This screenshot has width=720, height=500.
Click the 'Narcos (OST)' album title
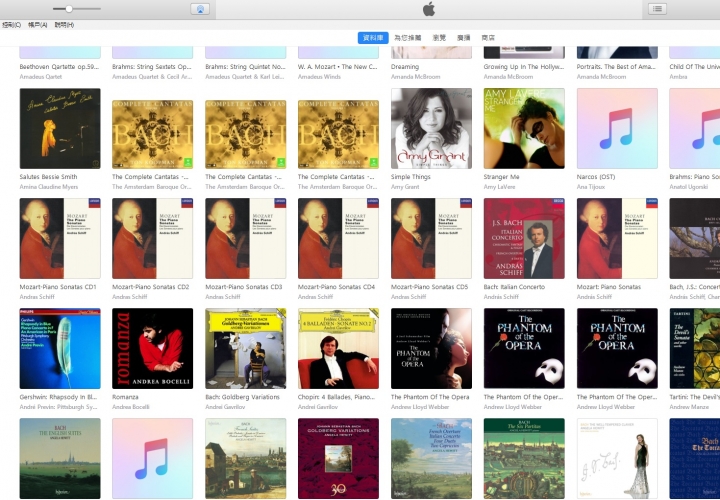596,177
